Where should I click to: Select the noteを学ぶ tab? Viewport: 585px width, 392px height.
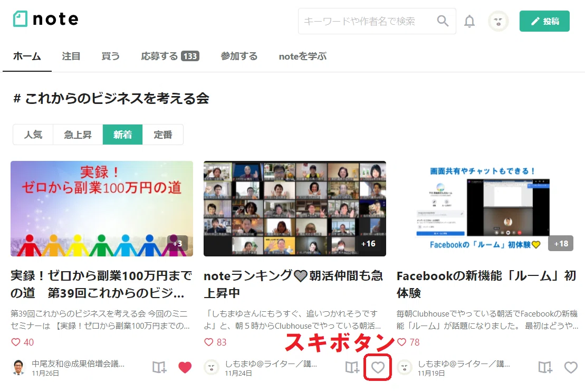pos(303,56)
